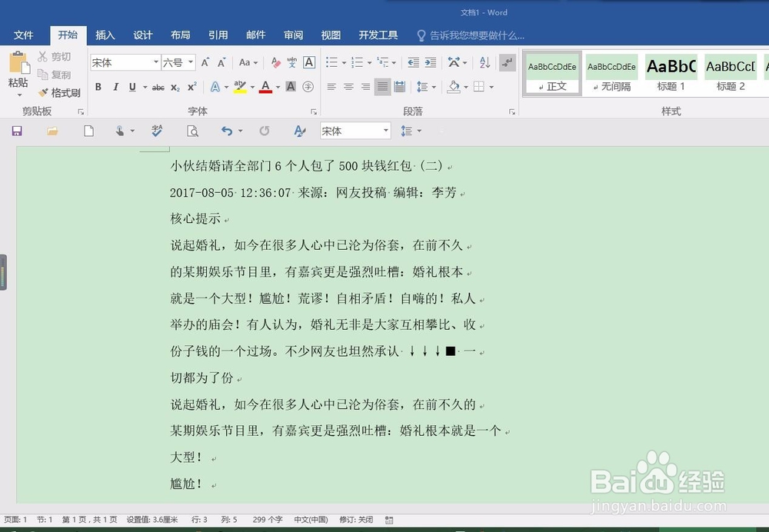Click the Save icon on the lower toolbar

click(16, 131)
